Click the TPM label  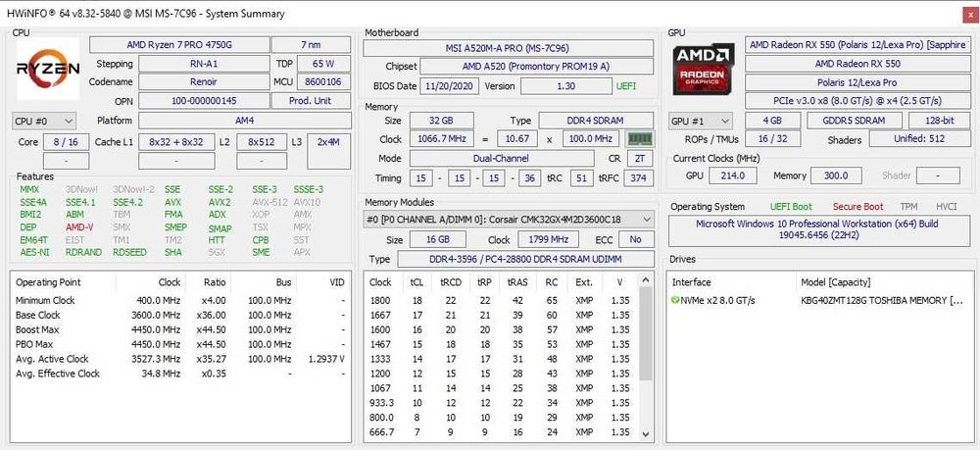[908, 207]
